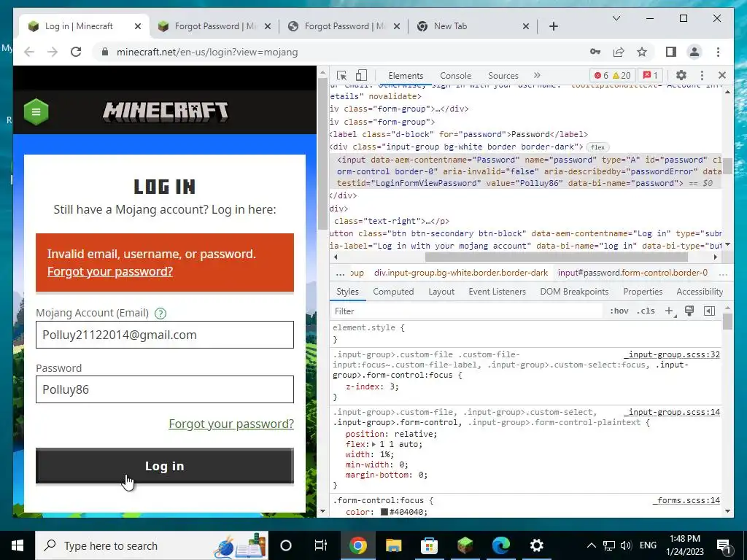Open _input-group.scss:32 source link
This screenshot has width=747, height=560.
pos(672,354)
